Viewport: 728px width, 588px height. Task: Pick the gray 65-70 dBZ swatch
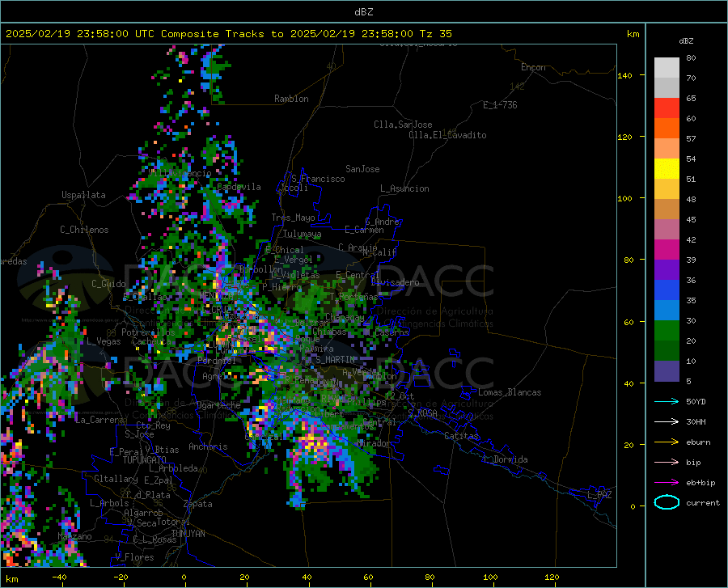pos(667,88)
